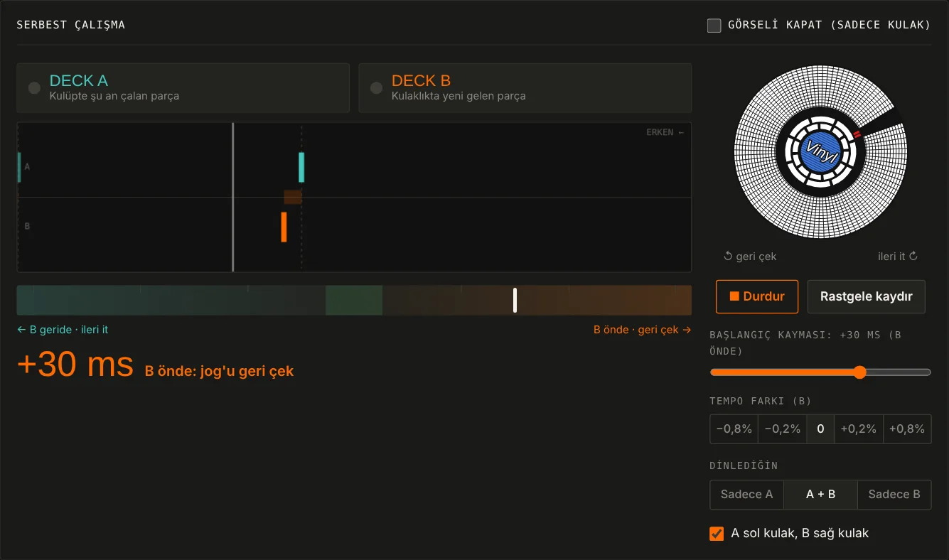949x560 pixels.
Task: Uncheck A sol kulak, B sağ kulak
Action: click(717, 533)
